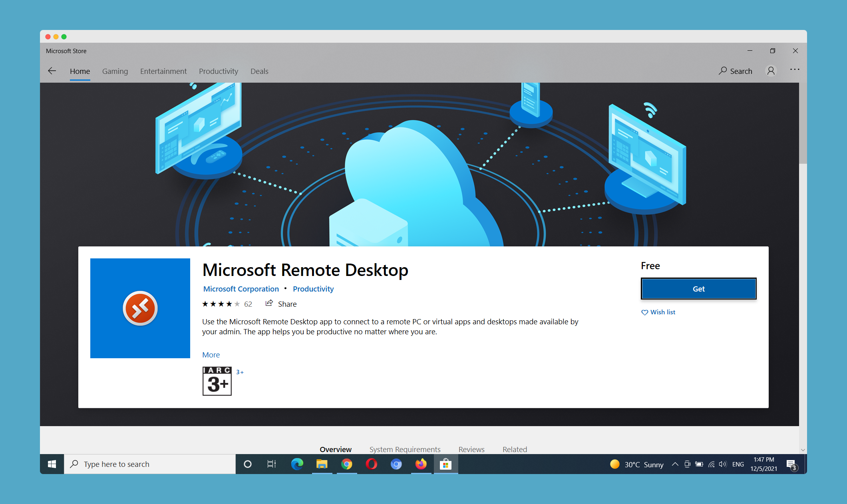Click the Meet Now tray icon
Image resolution: width=847 pixels, height=504 pixels.
pos(687,464)
